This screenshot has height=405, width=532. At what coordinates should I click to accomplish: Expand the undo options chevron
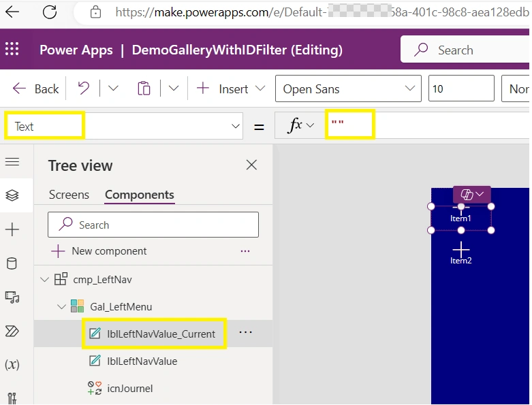[x=113, y=88]
